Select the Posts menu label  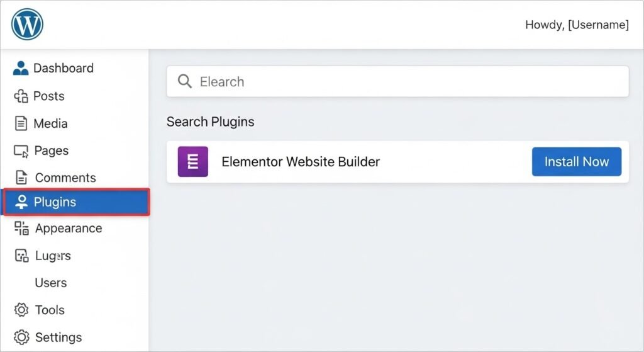pos(49,96)
